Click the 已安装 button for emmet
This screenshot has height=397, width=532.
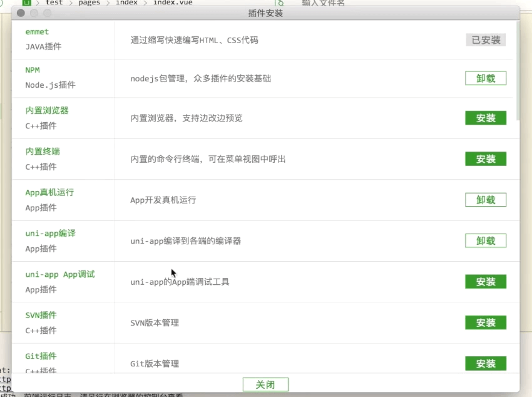486,40
